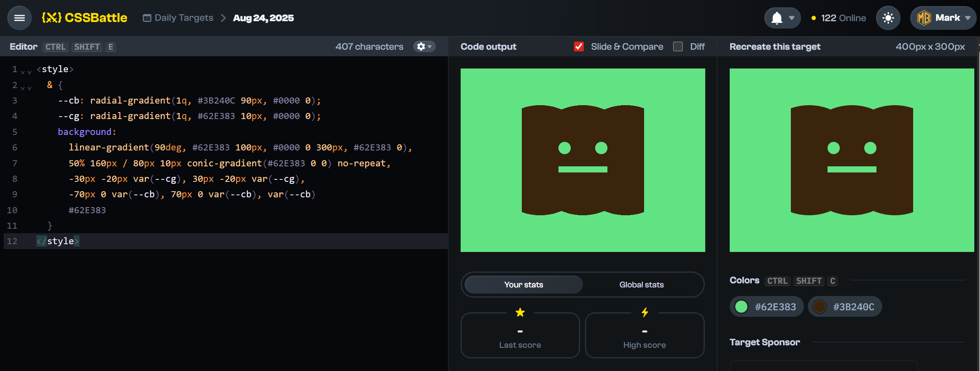Disable the Slide & Compare checkbox

578,46
